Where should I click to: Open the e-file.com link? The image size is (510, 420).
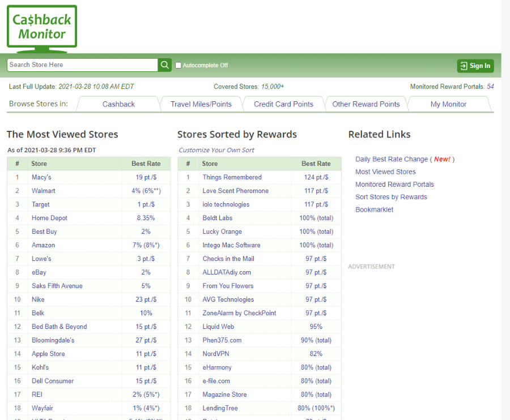pos(216,381)
